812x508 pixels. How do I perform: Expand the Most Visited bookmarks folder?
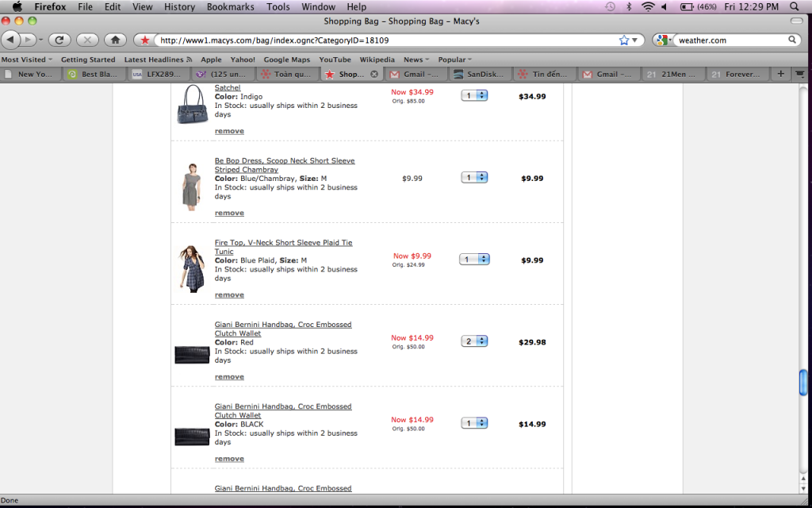(x=27, y=60)
